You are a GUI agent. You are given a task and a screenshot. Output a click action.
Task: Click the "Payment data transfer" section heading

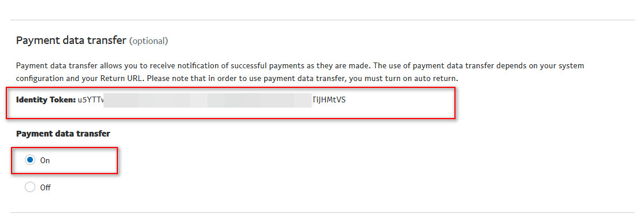click(x=71, y=40)
